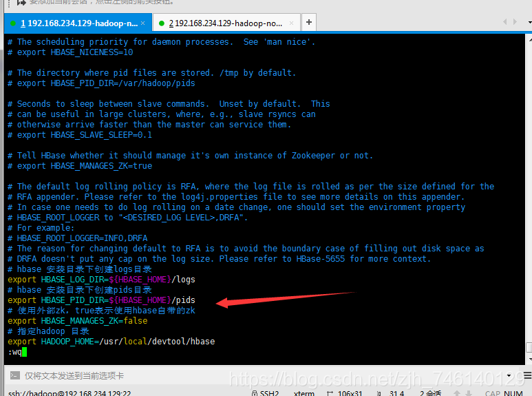Switch to tab 2 192.168.234.129-hadoop-no...
The height and width of the screenshot is (396, 532).
(226, 23)
